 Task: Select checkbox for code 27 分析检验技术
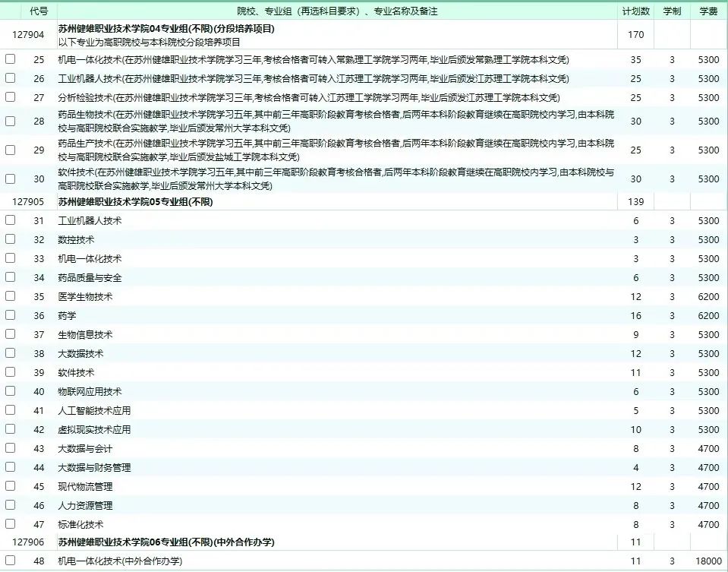point(10,97)
